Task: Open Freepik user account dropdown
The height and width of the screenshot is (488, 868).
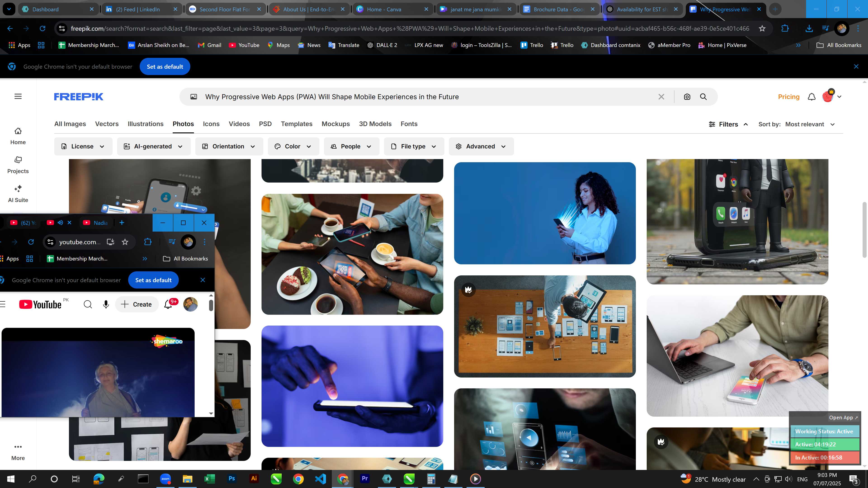Action: [832, 97]
